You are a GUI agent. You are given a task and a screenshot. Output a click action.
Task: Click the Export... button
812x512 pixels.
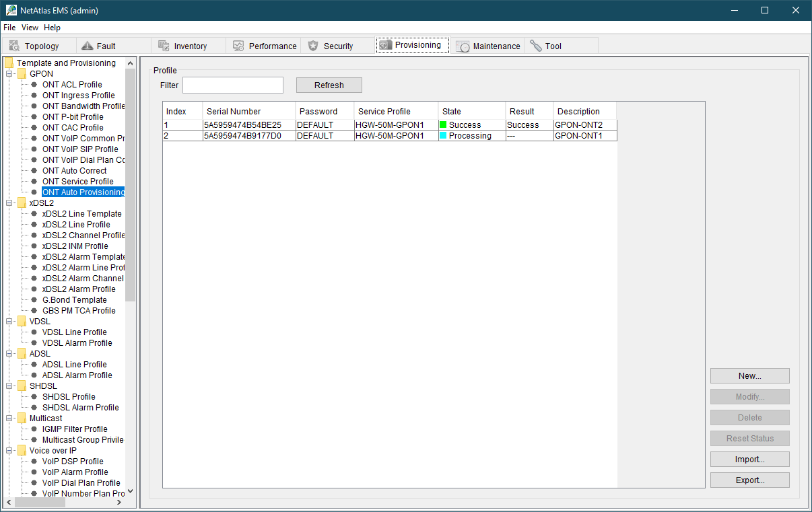click(749, 480)
